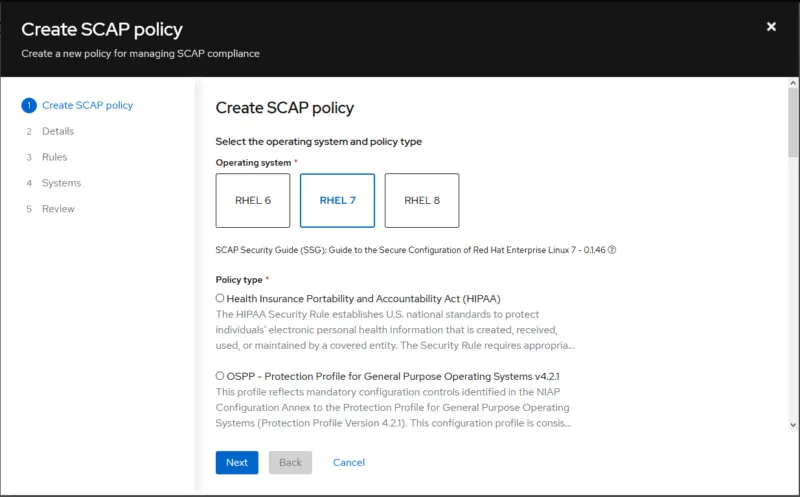Click the step 1 number circle
Screen dimensions: 800x497
point(29,106)
